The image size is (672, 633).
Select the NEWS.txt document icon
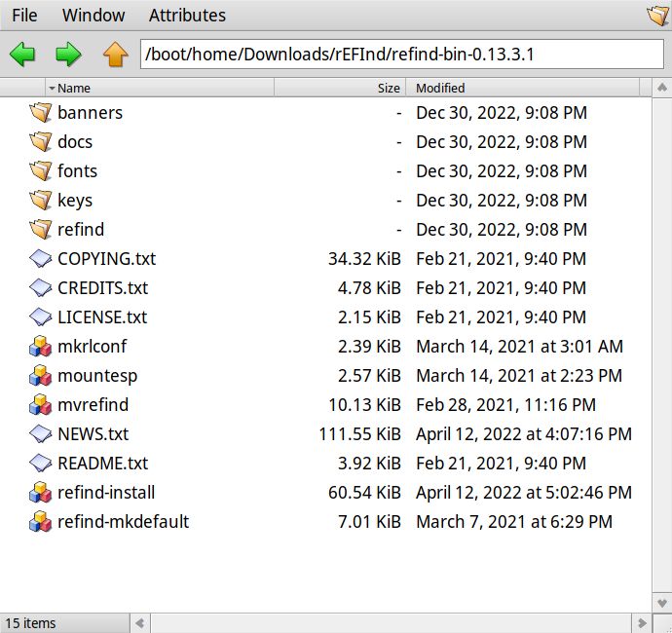coord(40,433)
